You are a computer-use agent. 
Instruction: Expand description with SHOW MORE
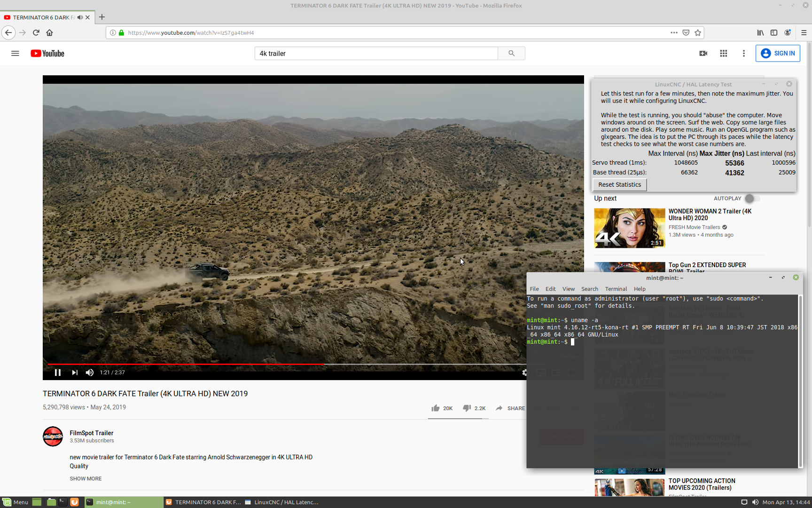tap(86, 478)
